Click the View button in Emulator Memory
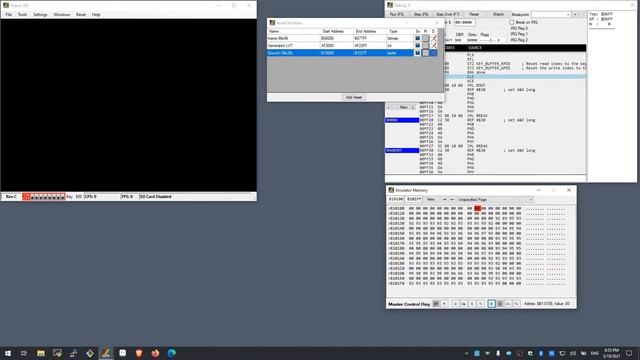640x360 pixels. [431, 200]
